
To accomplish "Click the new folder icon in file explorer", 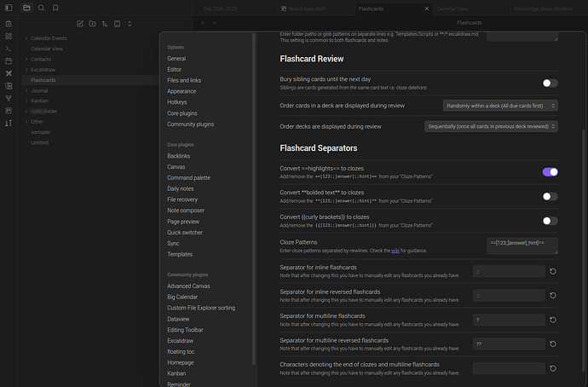I will tap(92, 23).
